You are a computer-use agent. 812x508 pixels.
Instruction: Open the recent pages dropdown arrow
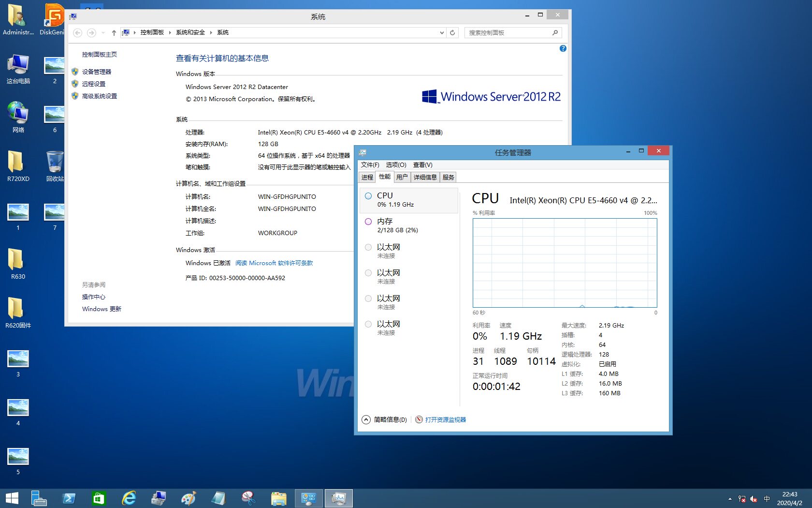103,33
